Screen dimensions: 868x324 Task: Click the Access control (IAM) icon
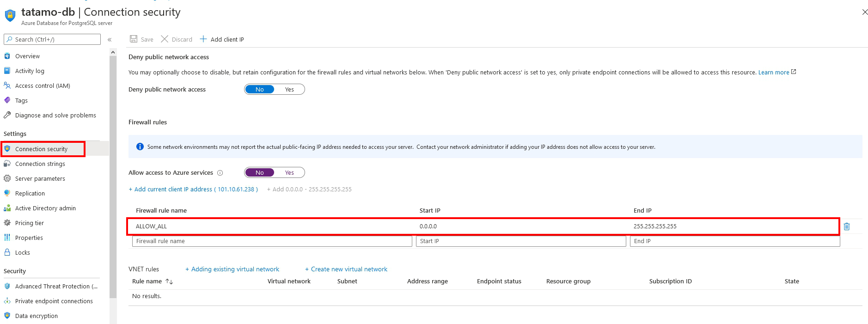click(7, 86)
